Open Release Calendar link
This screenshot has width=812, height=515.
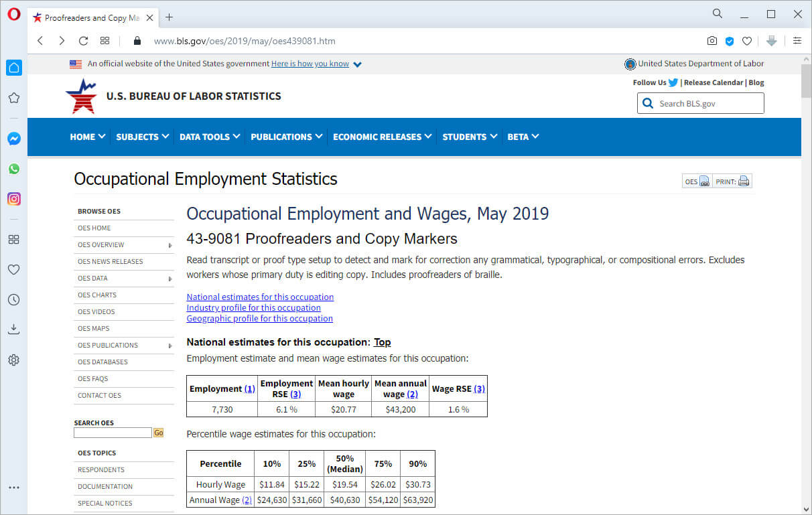click(x=714, y=82)
